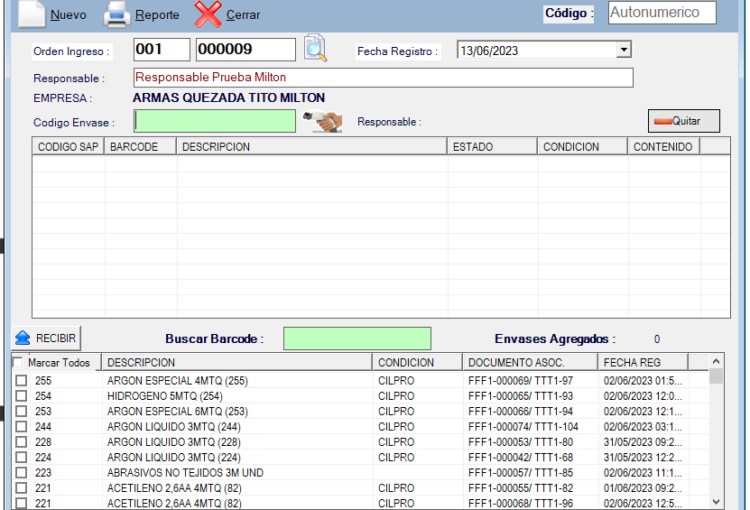Focus the Codigo Envase green input field
This screenshot has height=510, width=750.
point(215,121)
